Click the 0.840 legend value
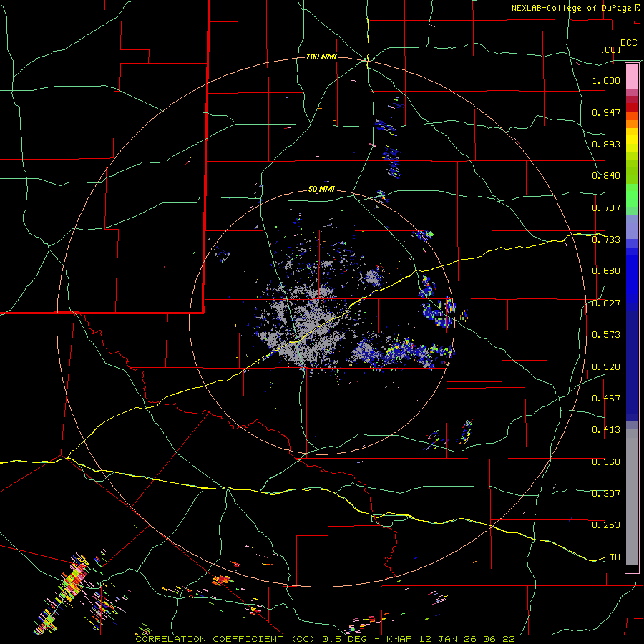Image resolution: width=644 pixels, height=644 pixels. coord(606,176)
